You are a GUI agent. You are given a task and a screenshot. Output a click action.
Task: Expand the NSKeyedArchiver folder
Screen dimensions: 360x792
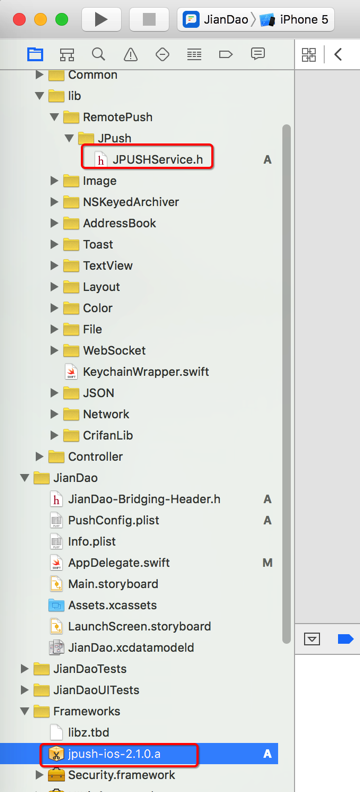[55, 202]
